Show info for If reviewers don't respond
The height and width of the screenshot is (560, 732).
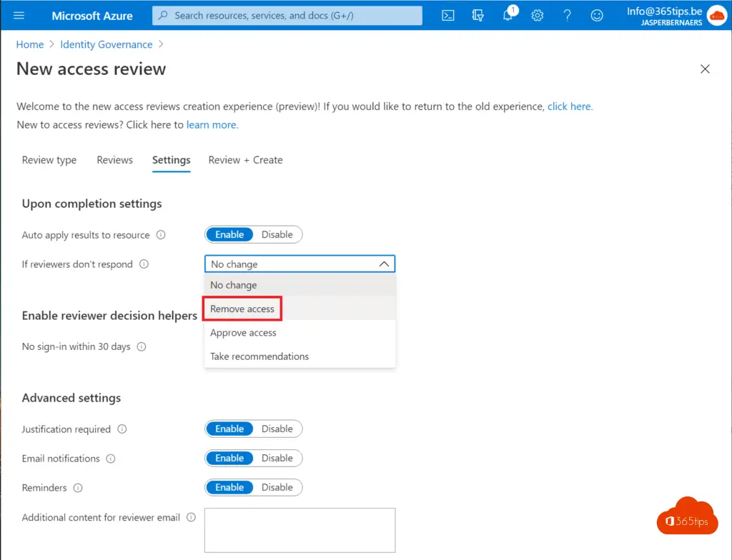coord(144,264)
